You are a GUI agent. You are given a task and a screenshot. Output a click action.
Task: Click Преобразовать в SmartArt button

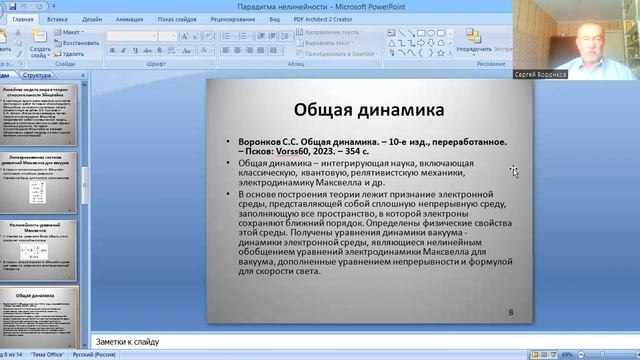(336, 53)
